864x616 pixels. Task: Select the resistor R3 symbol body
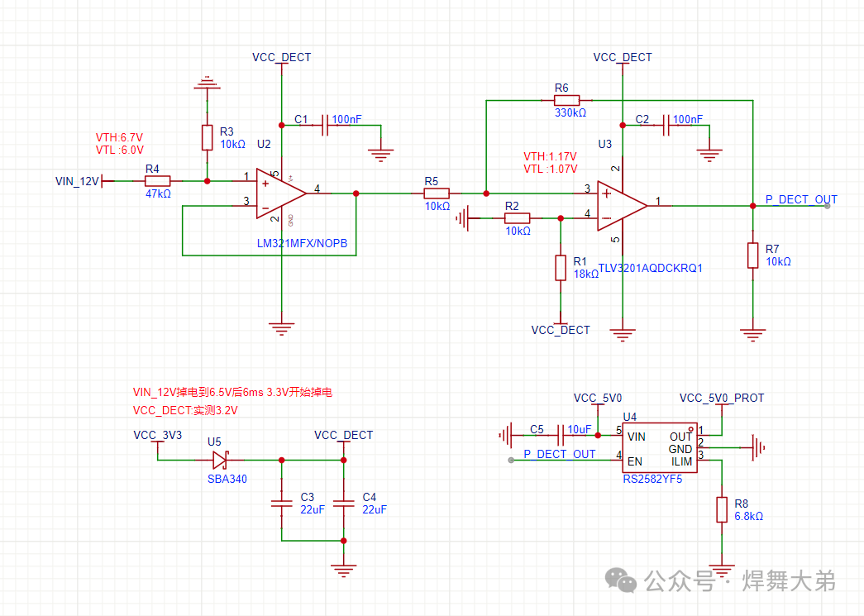(208, 138)
